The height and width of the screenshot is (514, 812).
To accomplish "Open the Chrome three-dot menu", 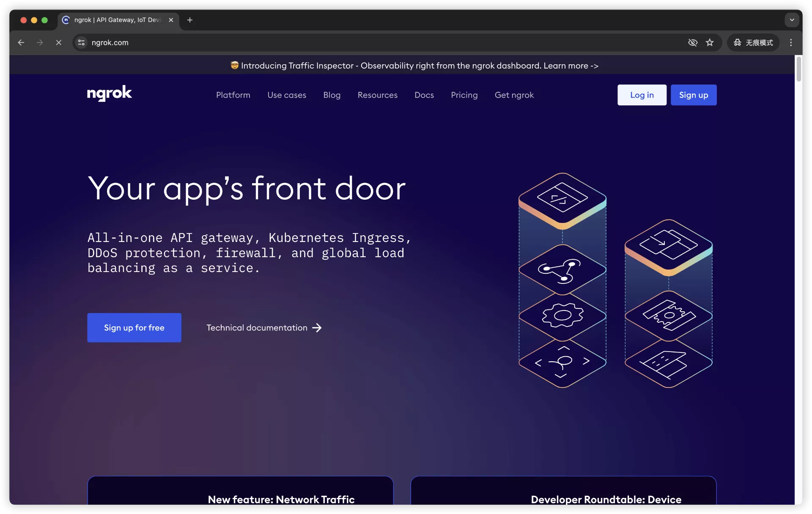I will coord(791,42).
